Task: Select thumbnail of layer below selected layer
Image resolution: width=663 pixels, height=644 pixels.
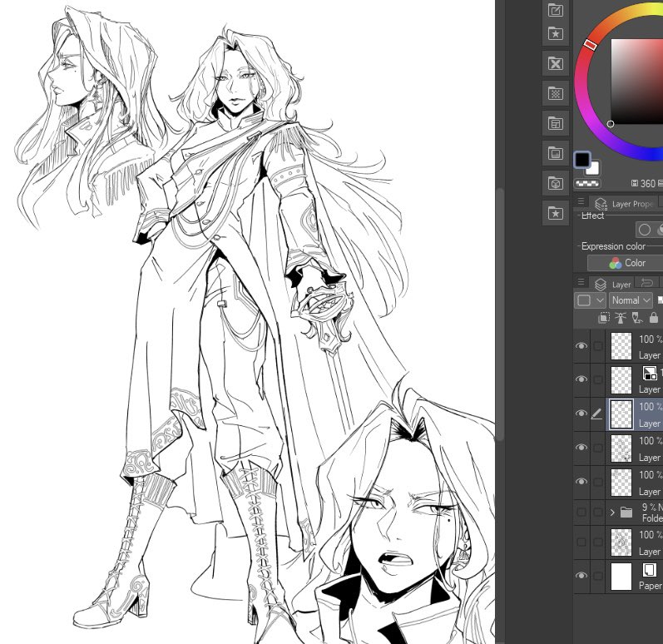Action: pos(621,448)
